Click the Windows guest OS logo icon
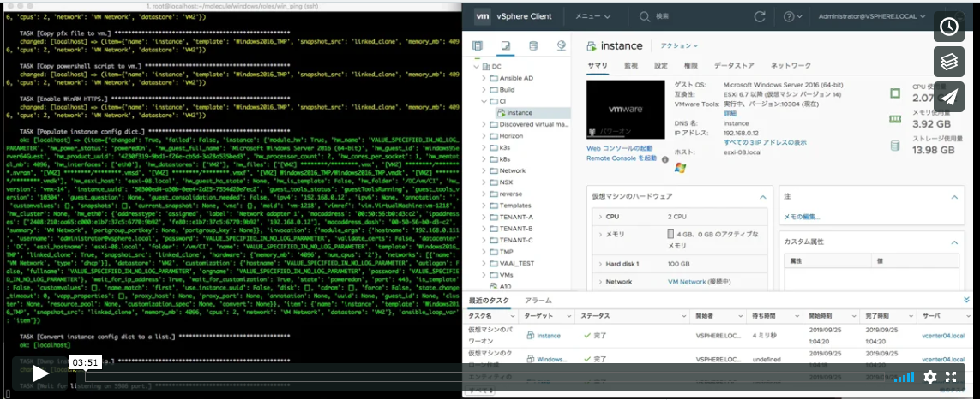Viewport: 980px width, 400px height. pyautogui.click(x=681, y=168)
